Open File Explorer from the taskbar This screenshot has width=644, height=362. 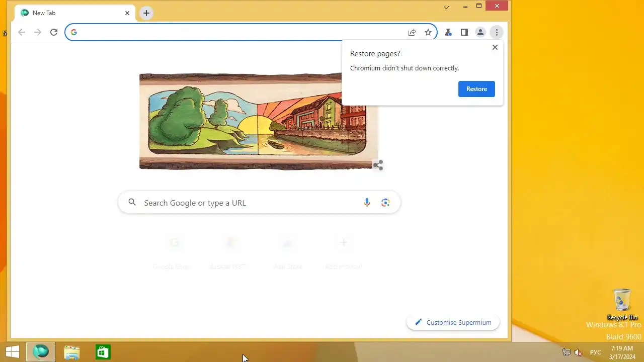[71, 352]
